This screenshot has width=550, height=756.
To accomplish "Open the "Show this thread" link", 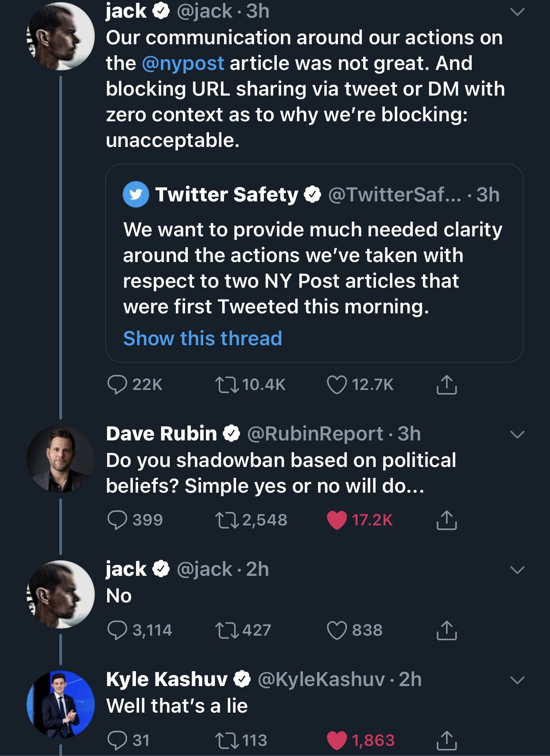I will pyautogui.click(x=202, y=339).
